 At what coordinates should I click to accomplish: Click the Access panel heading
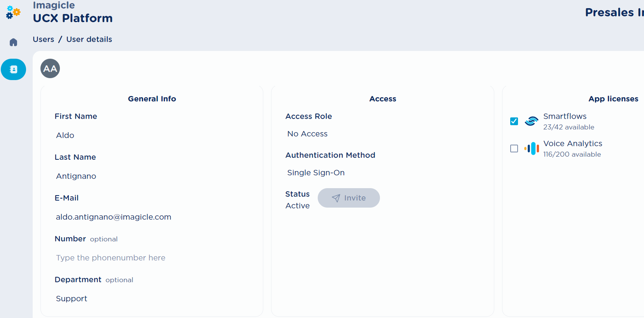coord(383,99)
